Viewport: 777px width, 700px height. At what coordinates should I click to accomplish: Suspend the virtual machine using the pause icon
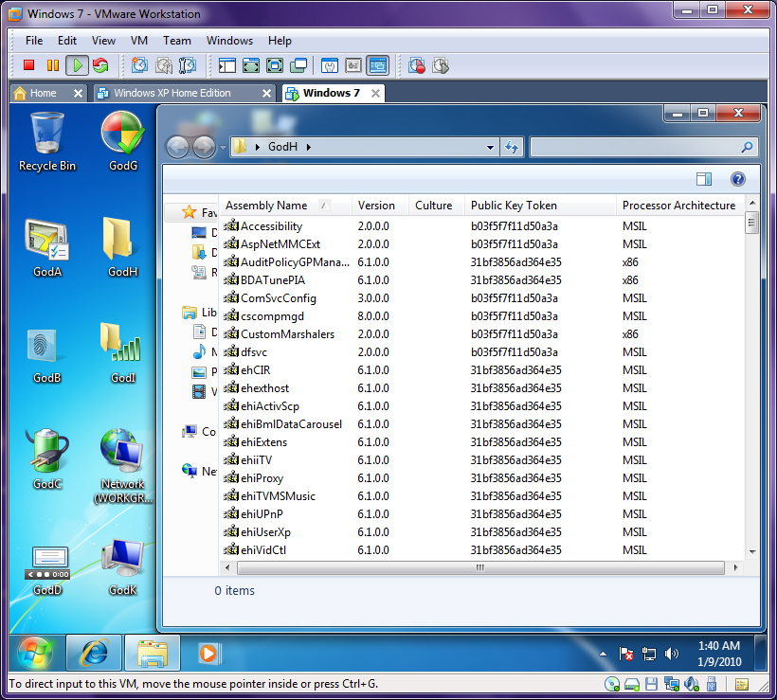click(x=53, y=65)
